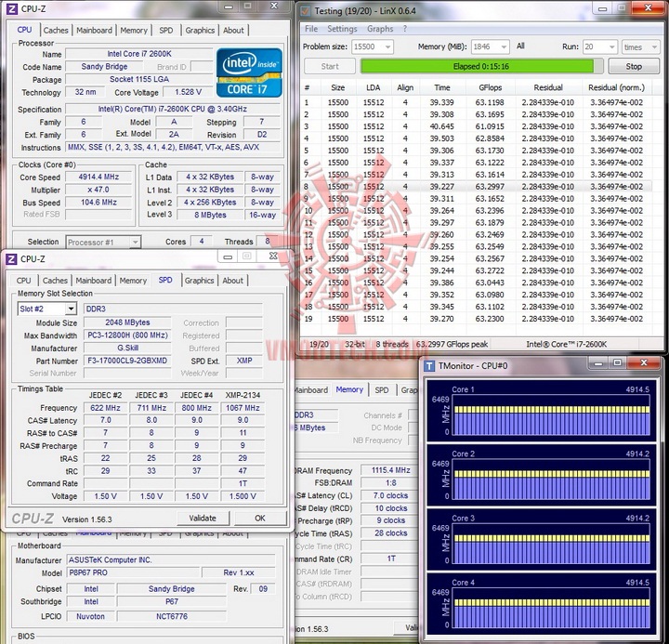Image resolution: width=669 pixels, height=644 pixels.
Task: Click 63.2997 GFlops peak status entry
Action: pyautogui.click(x=452, y=344)
